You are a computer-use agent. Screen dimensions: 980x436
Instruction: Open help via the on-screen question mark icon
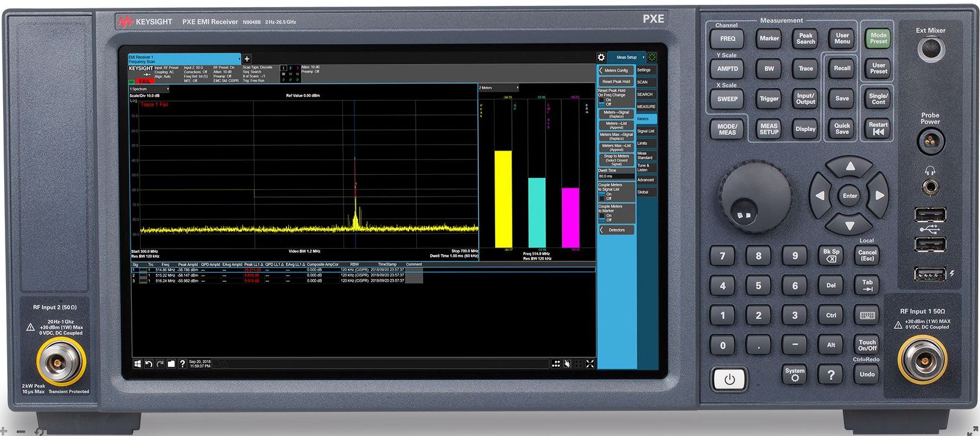182,364
